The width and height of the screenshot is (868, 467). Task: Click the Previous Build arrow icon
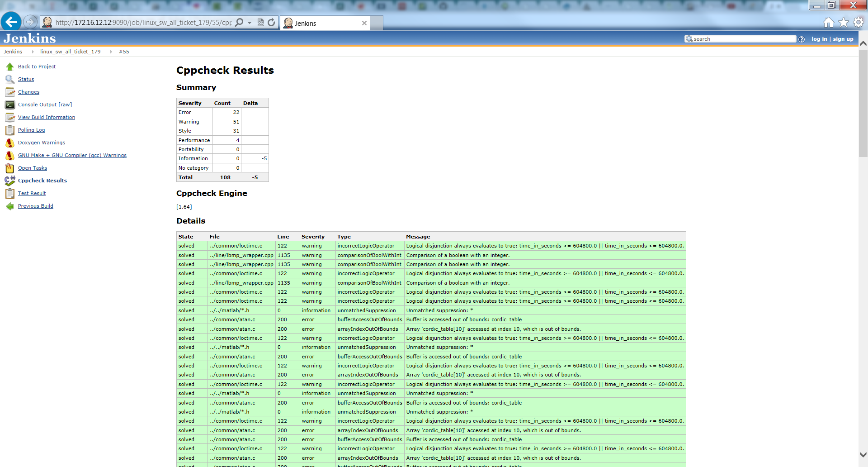pos(9,206)
